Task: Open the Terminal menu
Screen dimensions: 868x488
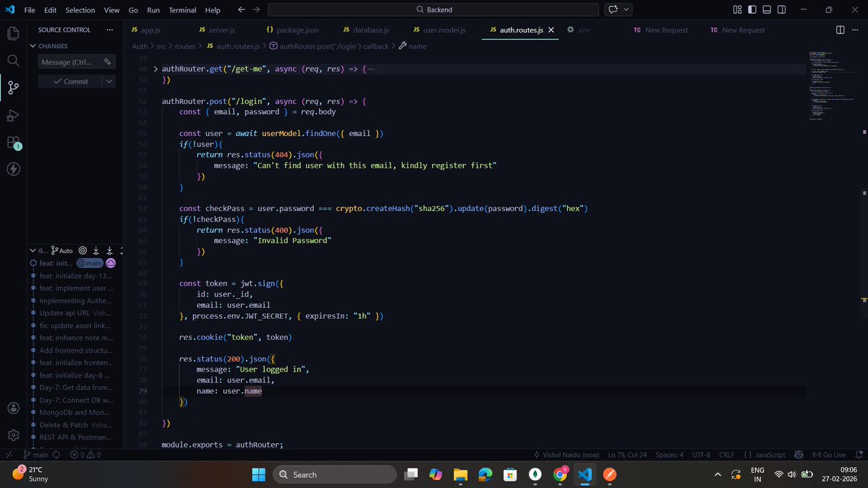Action: click(182, 10)
